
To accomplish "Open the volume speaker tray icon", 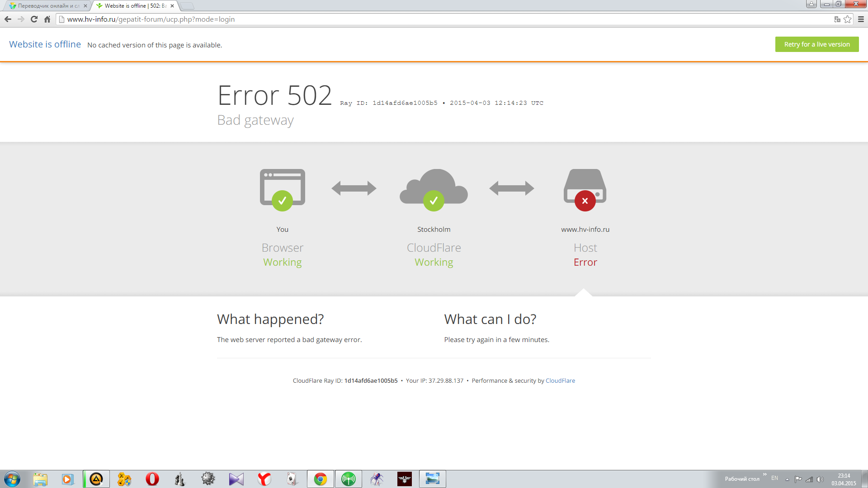I will 820,479.
